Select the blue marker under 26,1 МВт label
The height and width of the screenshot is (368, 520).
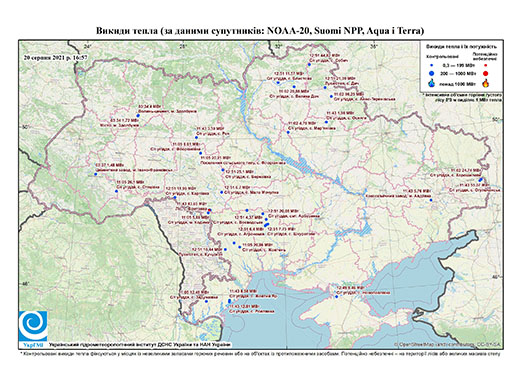point(116,191)
